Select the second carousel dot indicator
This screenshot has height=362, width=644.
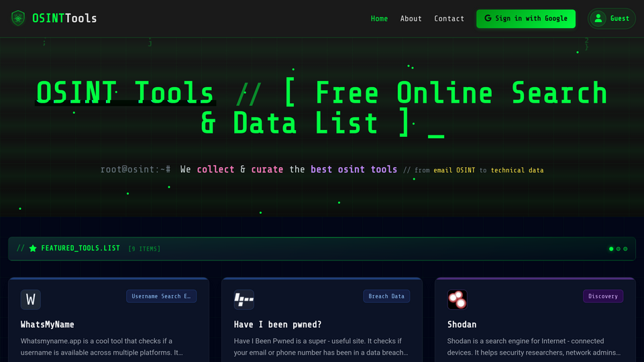(618, 249)
